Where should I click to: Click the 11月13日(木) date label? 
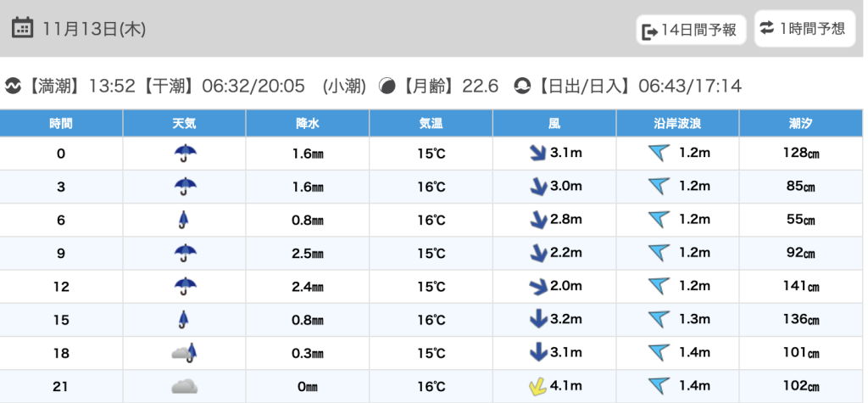pyautogui.click(x=94, y=29)
